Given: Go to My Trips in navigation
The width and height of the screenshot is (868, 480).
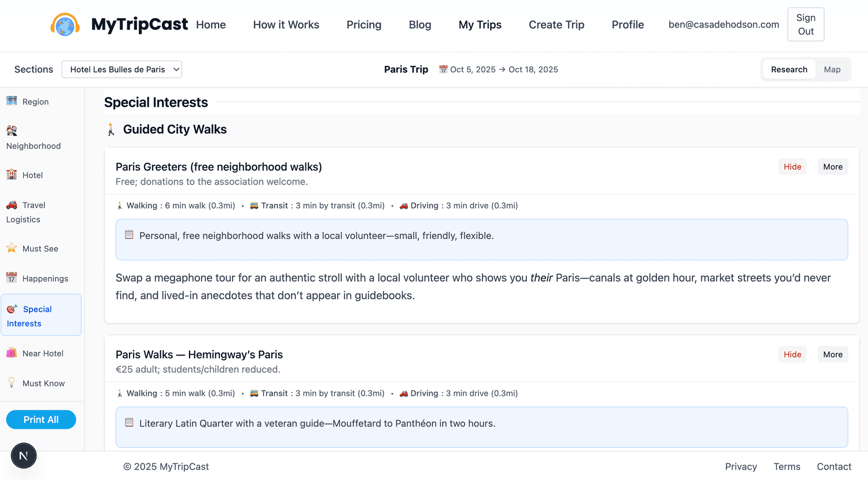Looking at the screenshot, I should pos(480,25).
